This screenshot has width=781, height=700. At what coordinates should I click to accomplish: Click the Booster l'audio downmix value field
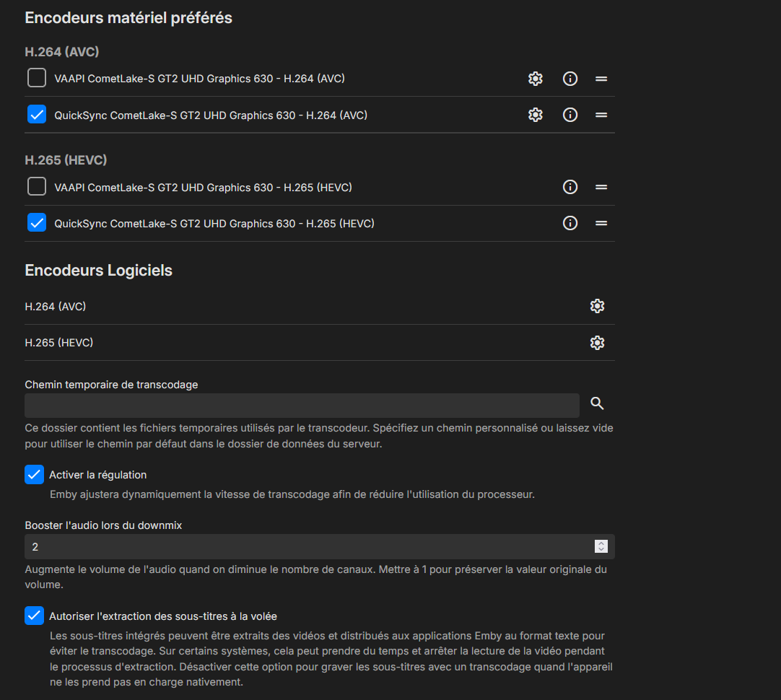click(x=320, y=547)
